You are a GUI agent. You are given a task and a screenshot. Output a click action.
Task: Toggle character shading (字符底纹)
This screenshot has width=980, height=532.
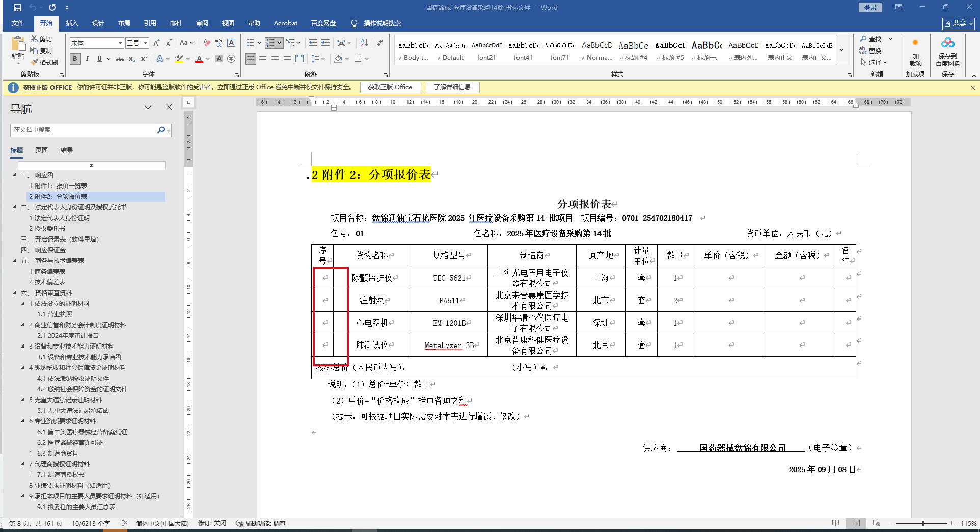tap(219, 59)
